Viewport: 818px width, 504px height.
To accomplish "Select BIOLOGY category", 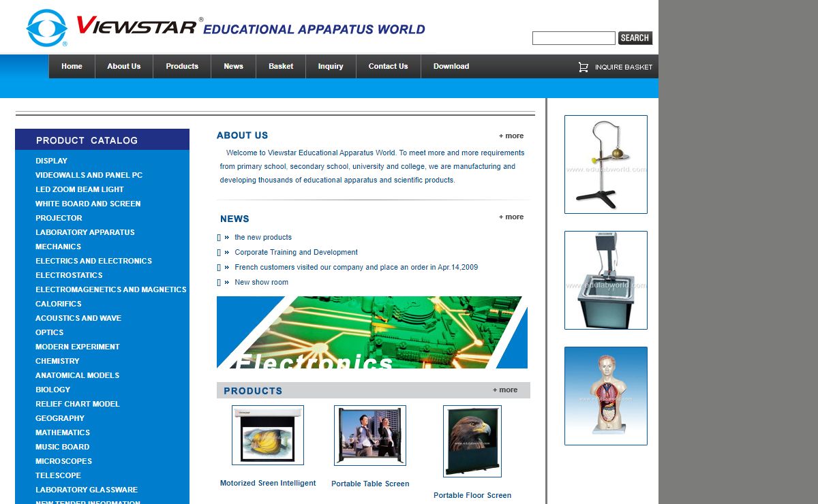I will click(x=53, y=390).
